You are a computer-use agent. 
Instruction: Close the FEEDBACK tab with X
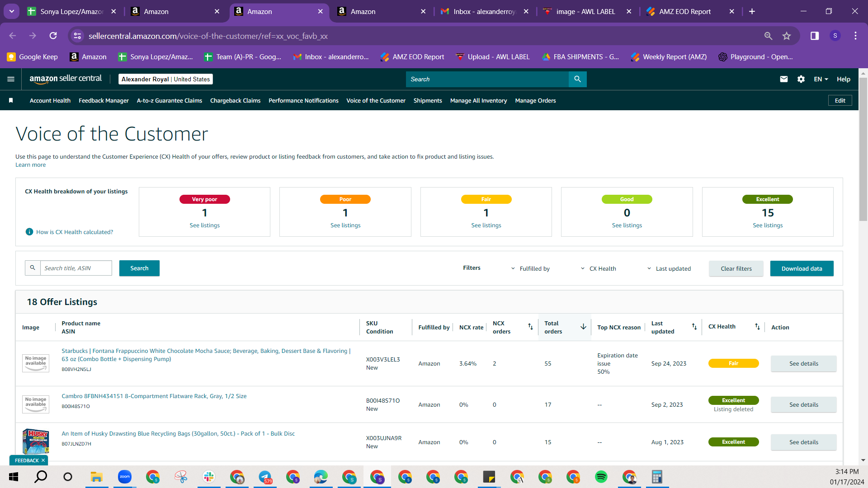coord(43,460)
